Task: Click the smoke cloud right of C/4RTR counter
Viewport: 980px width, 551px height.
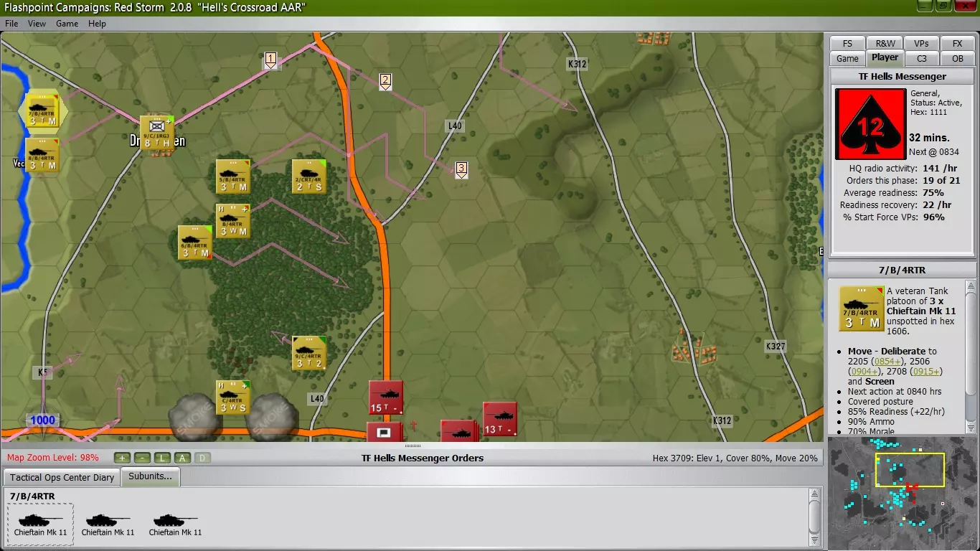Action: pyautogui.click(x=273, y=416)
